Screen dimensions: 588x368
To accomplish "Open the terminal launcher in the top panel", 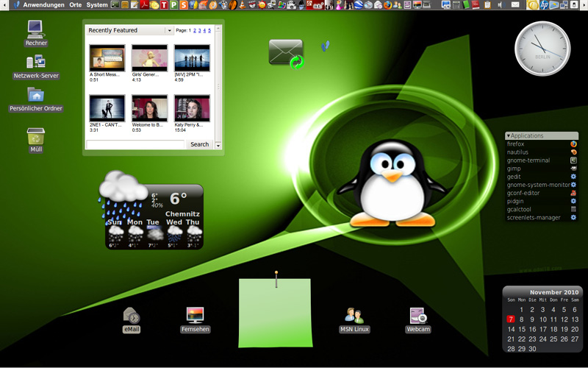I will 115,5.
